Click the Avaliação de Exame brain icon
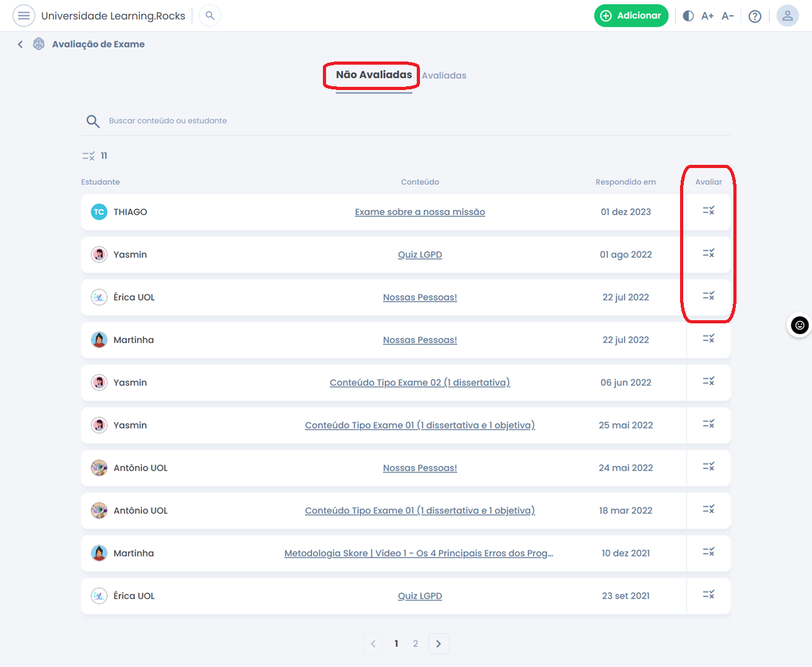812x667 pixels. [x=39, y=44]
